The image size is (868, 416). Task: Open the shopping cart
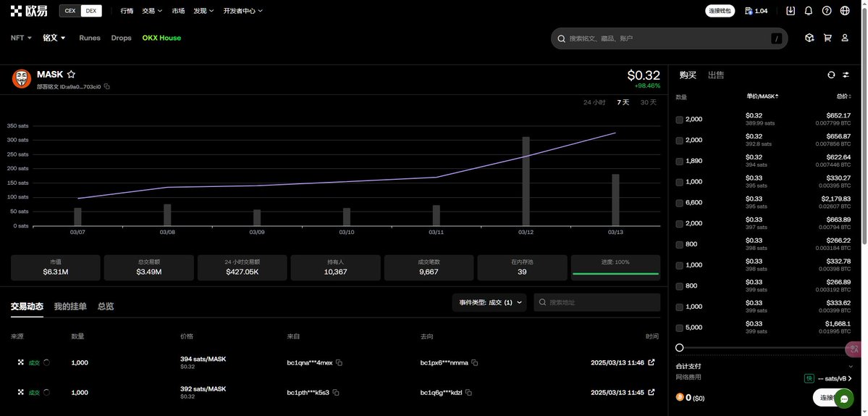(827, 38)
